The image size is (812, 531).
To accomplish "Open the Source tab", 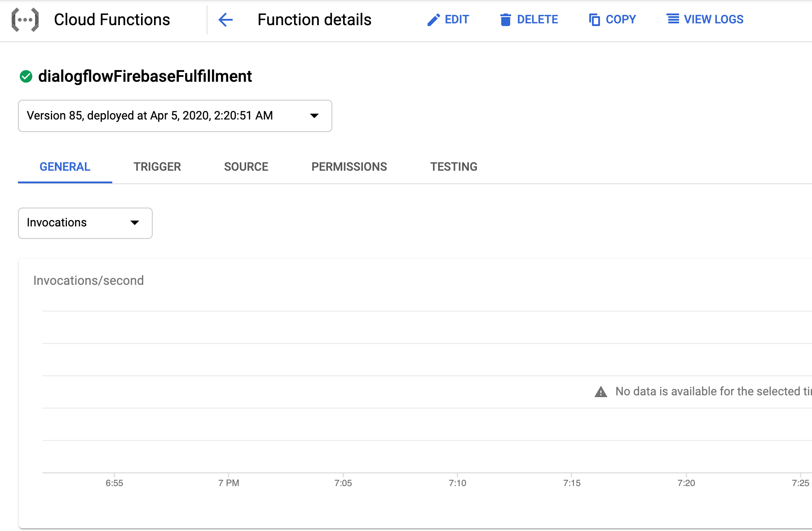I will (246, 167).
